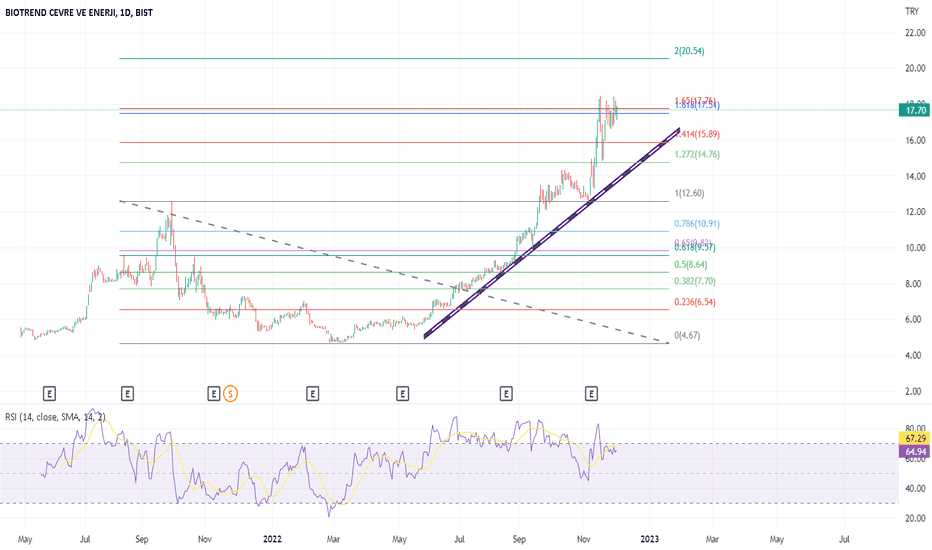Click the 40.00 RSI axis label
The image size is (932, 550).
(915, 489)
